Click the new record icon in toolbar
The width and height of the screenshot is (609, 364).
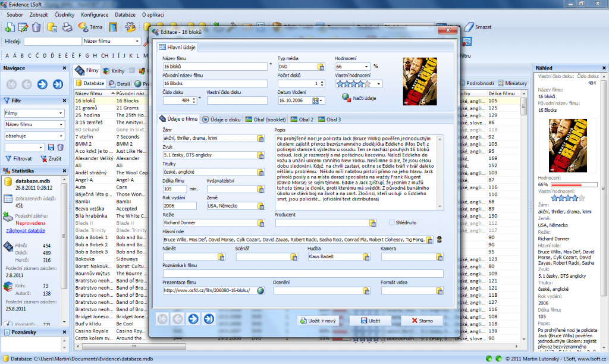(10, 27)
